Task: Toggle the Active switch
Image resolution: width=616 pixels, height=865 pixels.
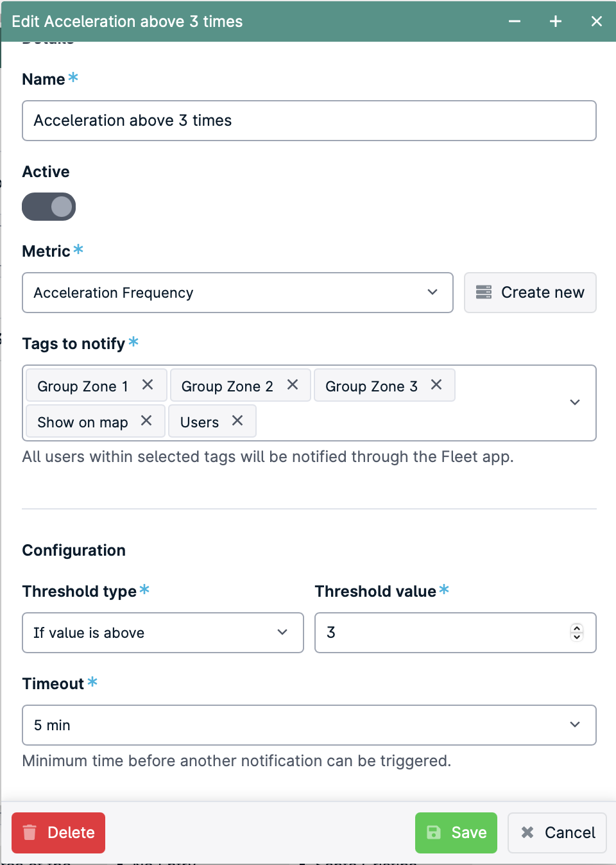Action: click(49, 207)
